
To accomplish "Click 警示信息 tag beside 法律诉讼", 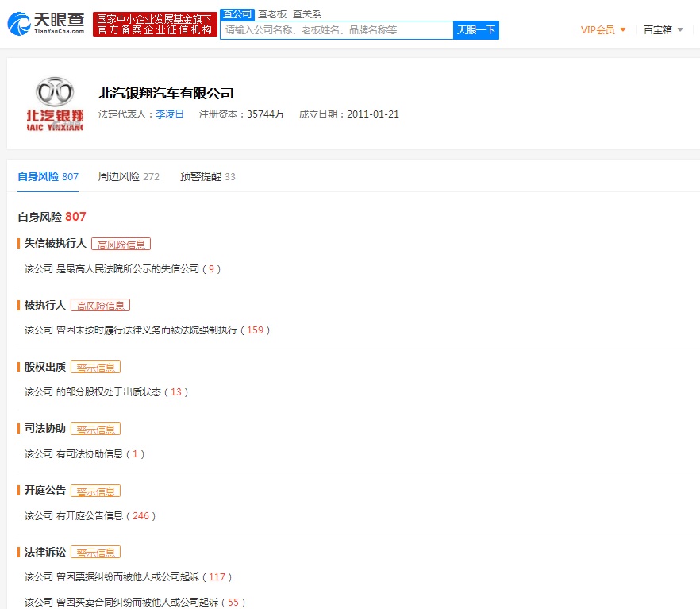I will click(x=95, y=553).
